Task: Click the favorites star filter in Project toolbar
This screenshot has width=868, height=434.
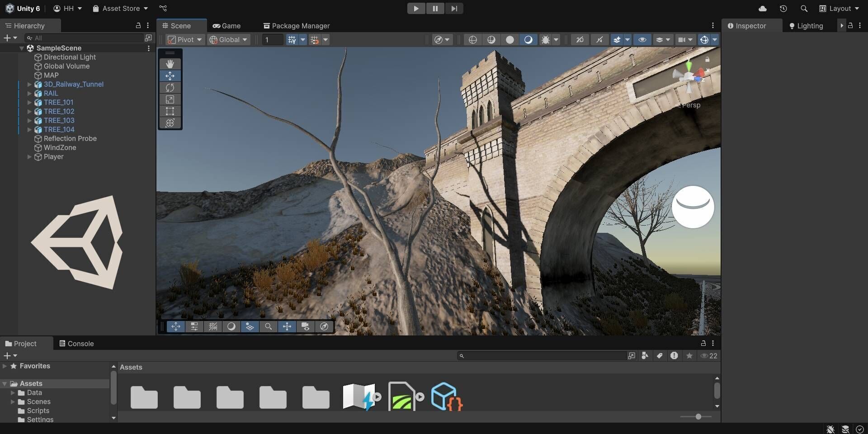Action: coord(689,356)
